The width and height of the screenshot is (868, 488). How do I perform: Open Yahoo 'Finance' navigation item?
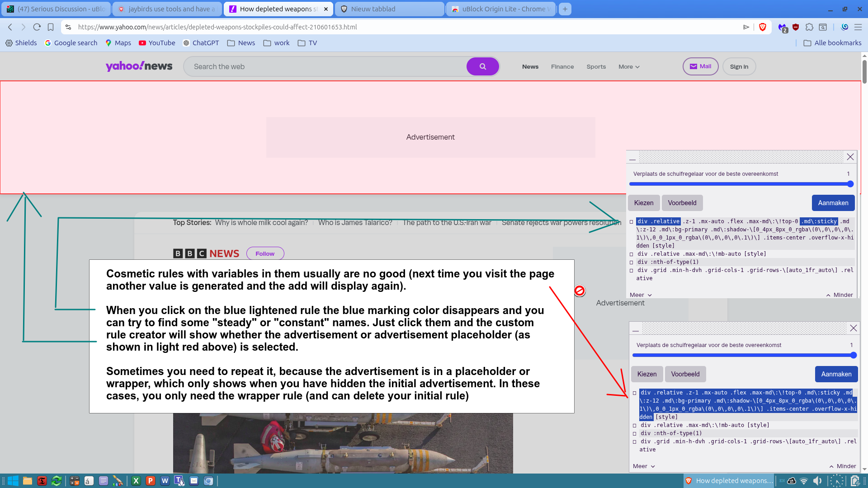point(562,67)
